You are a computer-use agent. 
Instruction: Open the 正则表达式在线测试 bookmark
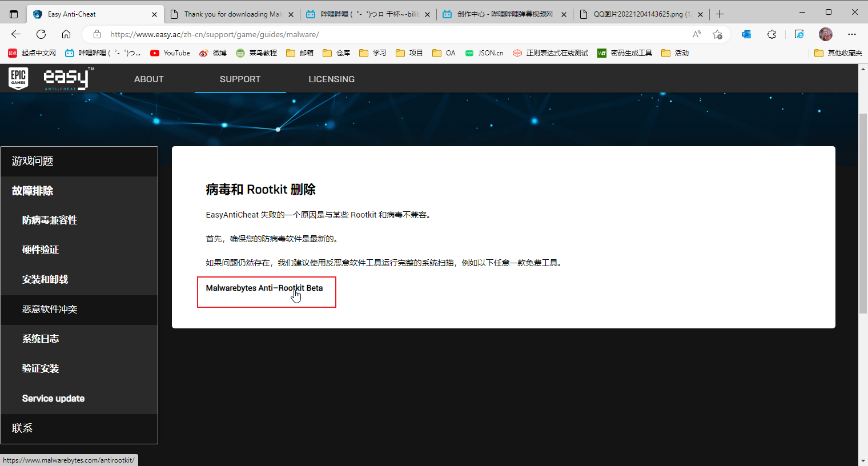pos(550,53)
